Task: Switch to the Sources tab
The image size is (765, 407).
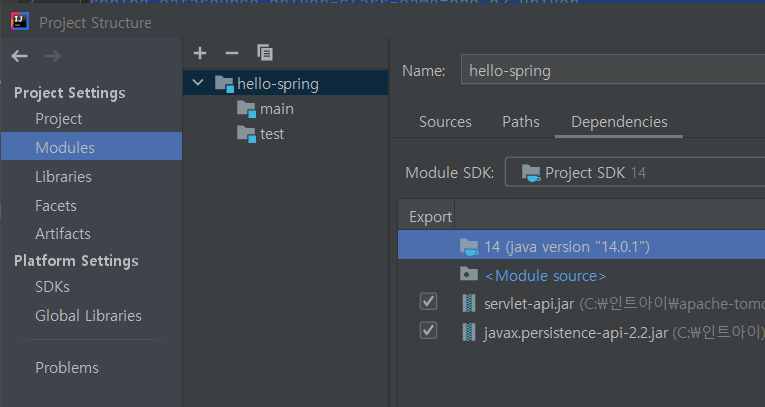Action: point(445,122)
